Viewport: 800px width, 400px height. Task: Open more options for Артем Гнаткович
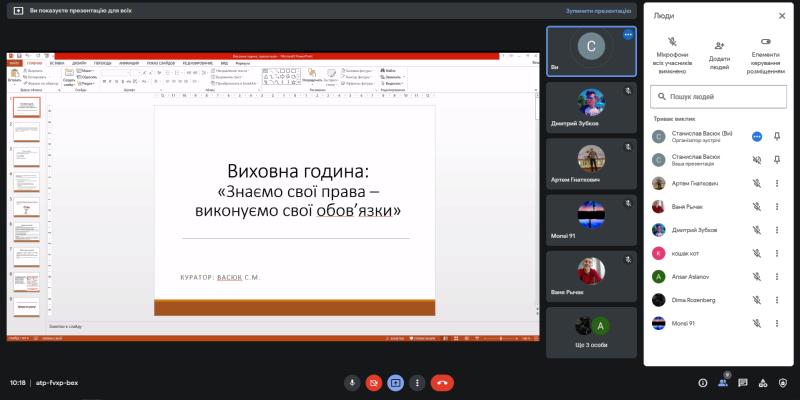[777, 183]
